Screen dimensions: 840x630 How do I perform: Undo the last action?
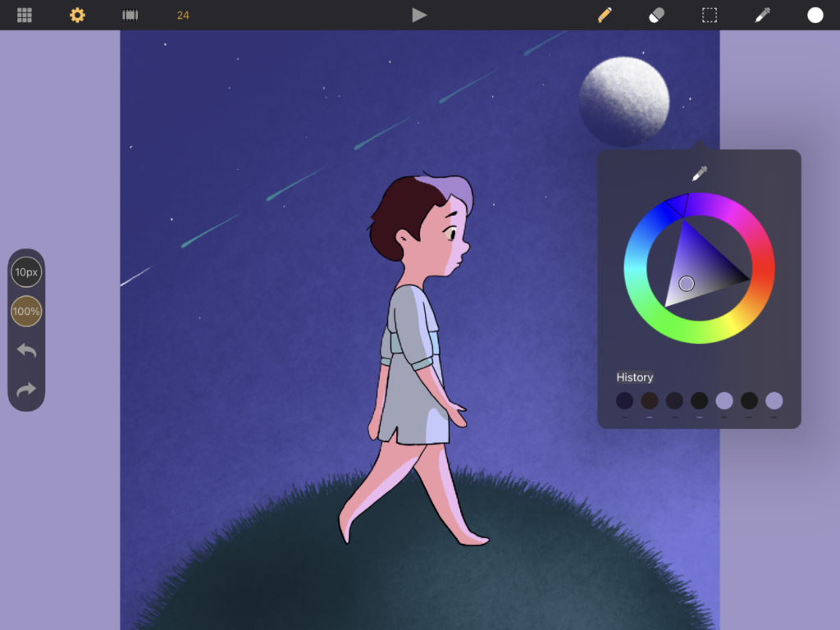pos(26,351)
